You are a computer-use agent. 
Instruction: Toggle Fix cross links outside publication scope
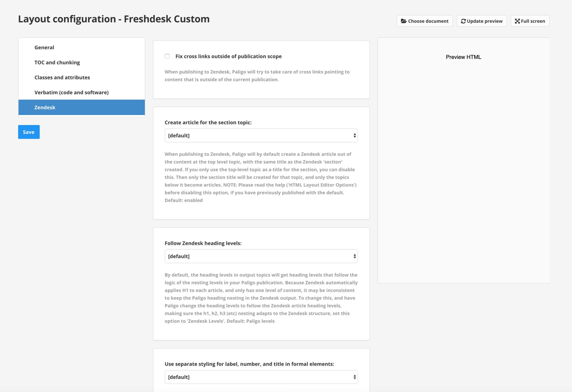pos(167,56)
